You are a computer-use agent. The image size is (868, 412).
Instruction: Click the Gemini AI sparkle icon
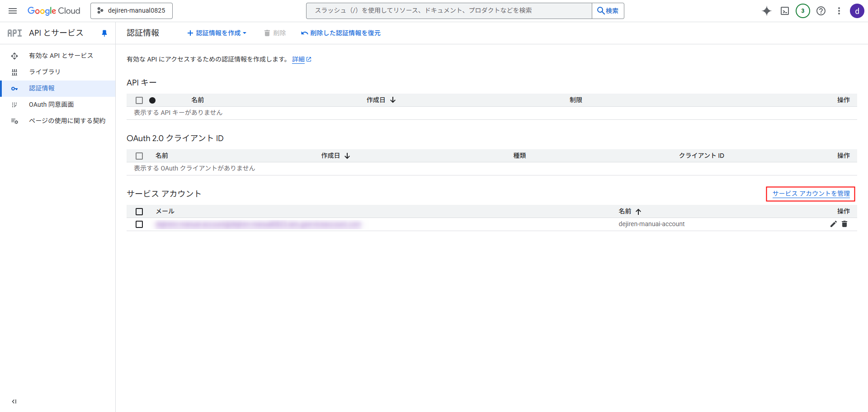[767, 11]
